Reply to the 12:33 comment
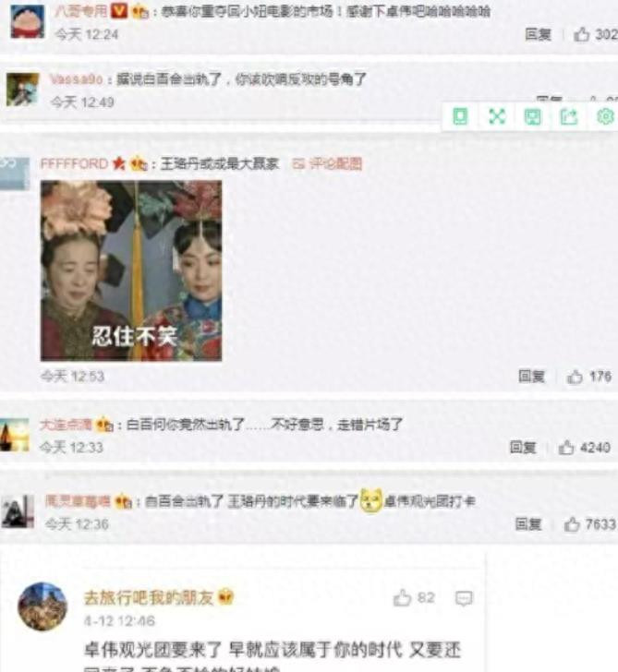 523,448
